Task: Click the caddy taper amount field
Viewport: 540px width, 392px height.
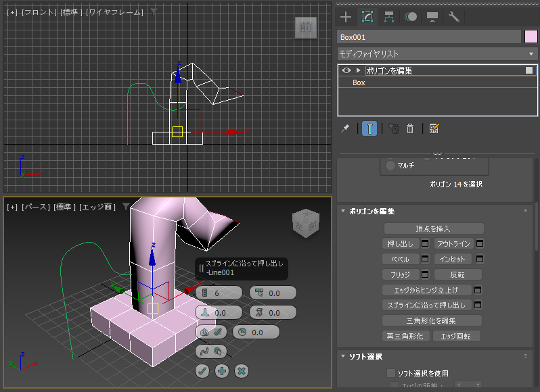Action: [x=273, y=293]
